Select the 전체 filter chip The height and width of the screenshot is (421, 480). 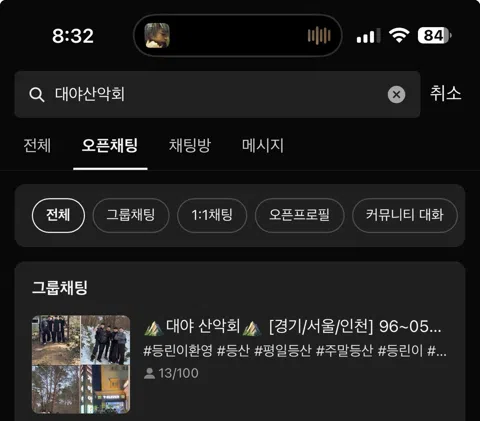coord(58,215)
